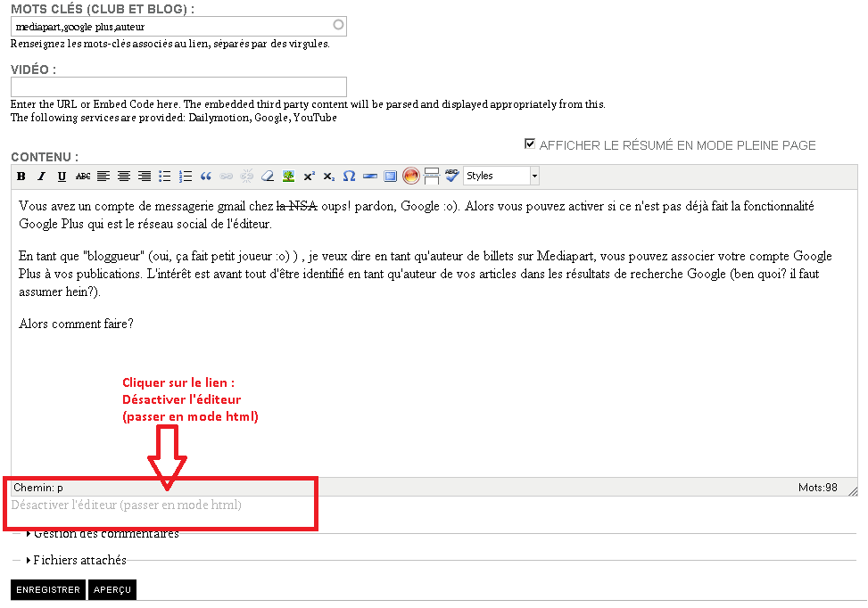Click the 'Chemin: p' path indicator
The image size is (868, 608).
click(x=38, y=488)
